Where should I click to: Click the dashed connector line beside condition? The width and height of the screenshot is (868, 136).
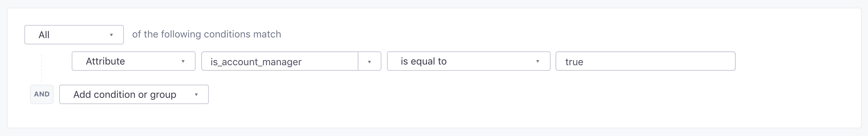[41, 68]
